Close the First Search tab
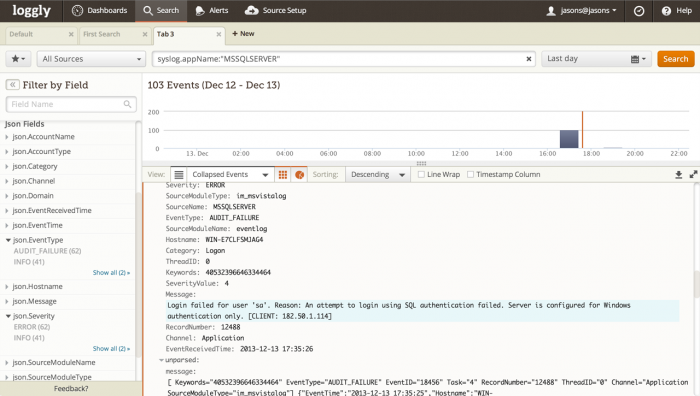The width and height of the screenshot is (700, 396). pyautogui.click(x=145, y=34)
